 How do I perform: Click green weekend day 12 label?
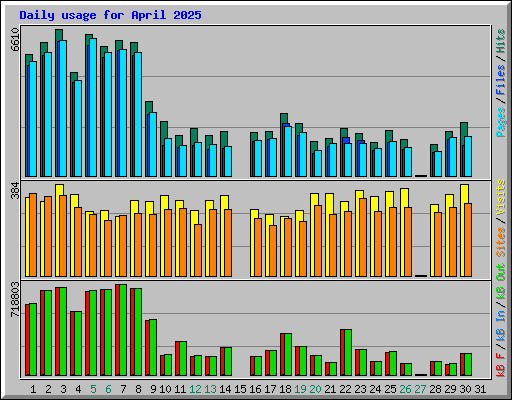(x=195, y=389)
